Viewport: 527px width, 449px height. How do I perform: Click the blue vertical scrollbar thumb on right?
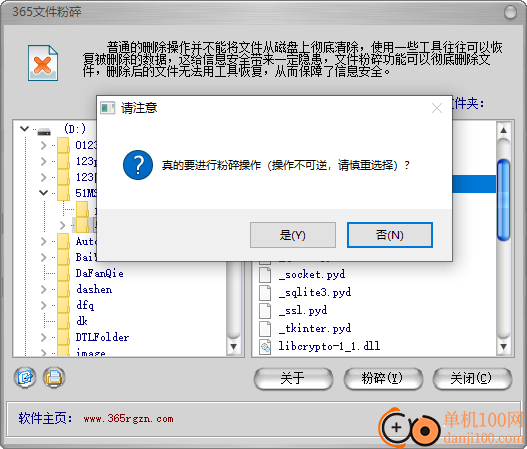pos(503,200)
